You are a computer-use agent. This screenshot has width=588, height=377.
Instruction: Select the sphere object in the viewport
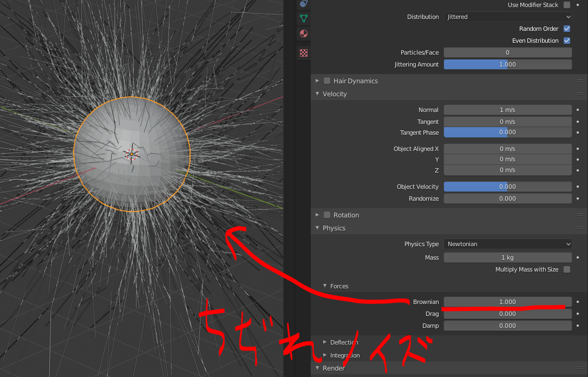pos(132,154)
